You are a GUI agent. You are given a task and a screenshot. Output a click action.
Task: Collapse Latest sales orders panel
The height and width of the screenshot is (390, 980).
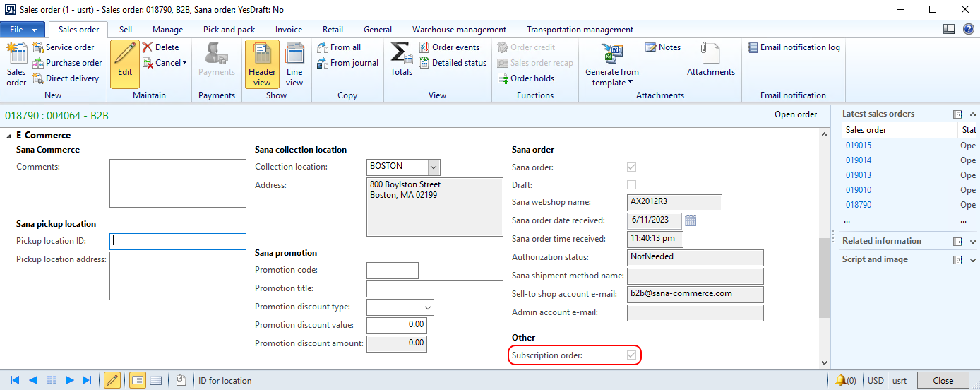(973, 114)
